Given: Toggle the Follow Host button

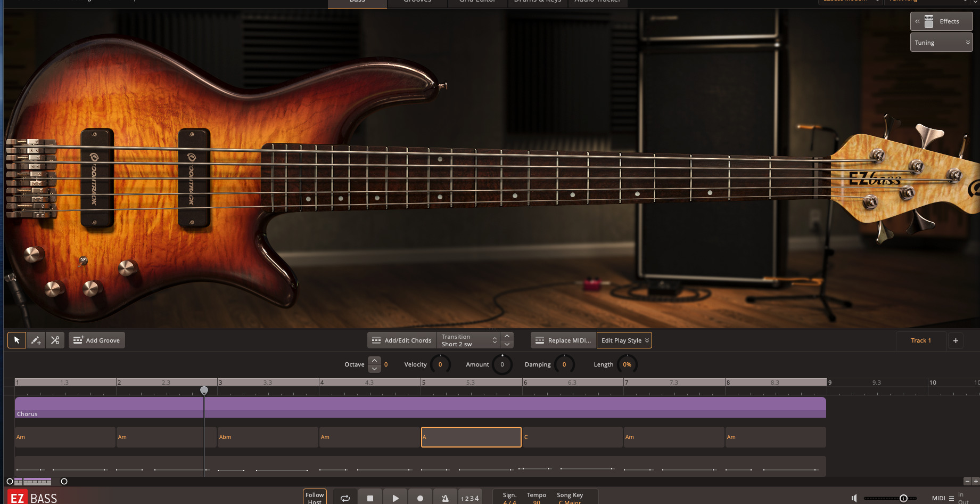Looking at the screenshot, I should (315, 498).
